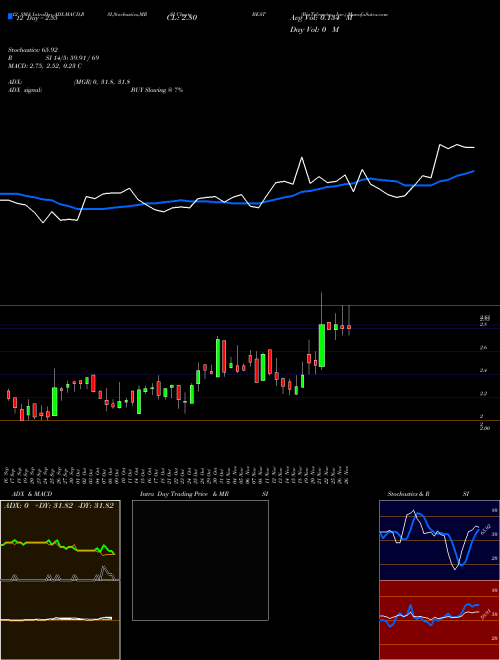Click the 2.6 price axis label

(483, 348)
